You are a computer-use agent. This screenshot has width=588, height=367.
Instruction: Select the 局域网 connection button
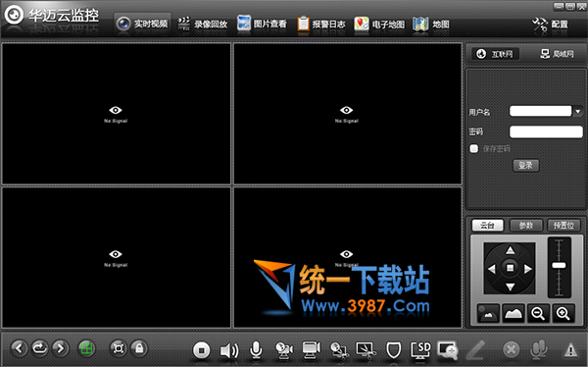pos(557,54)
